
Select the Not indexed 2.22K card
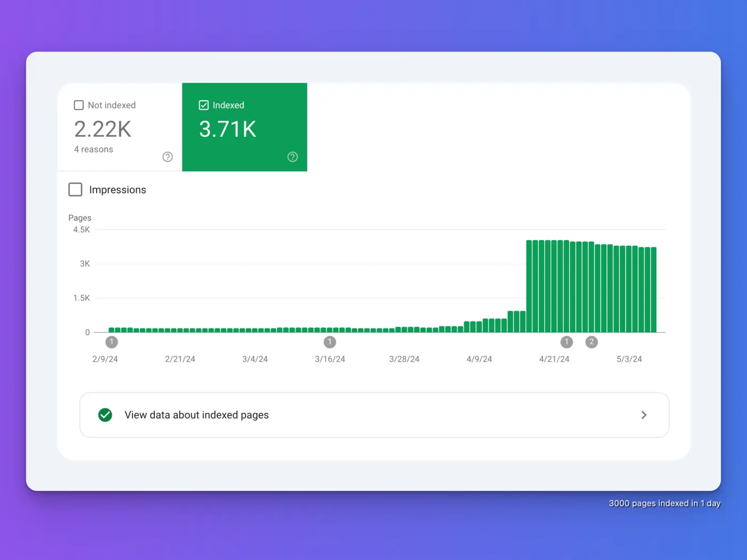point(120,127)
